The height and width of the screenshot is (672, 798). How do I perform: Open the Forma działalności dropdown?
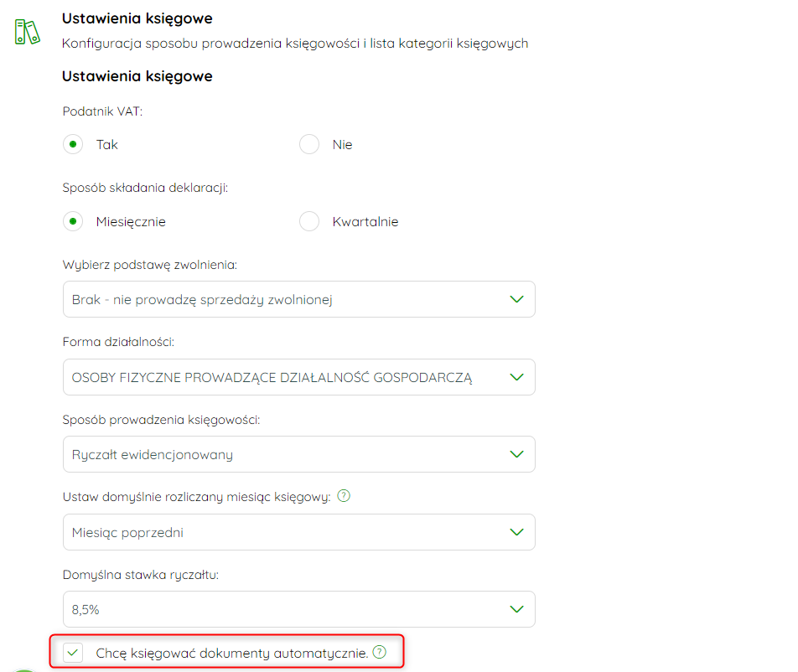[298, 377]
